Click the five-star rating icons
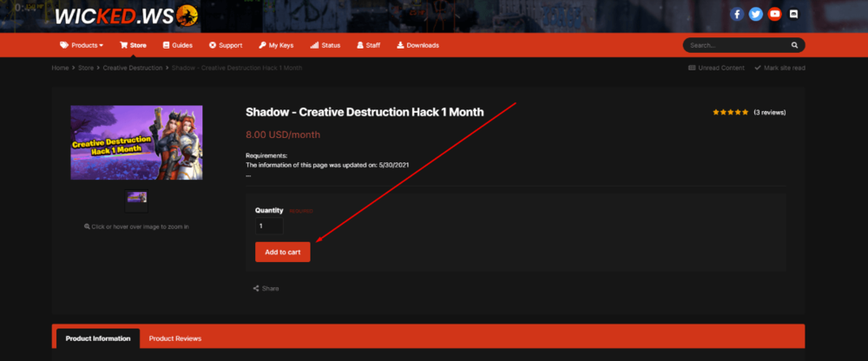Viewport: 868px width, 361px height. coord(731,112)
